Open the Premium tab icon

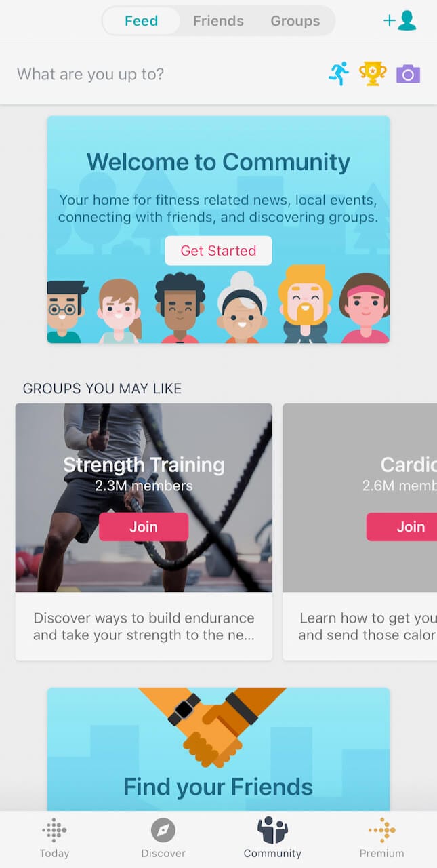point(381,830)
